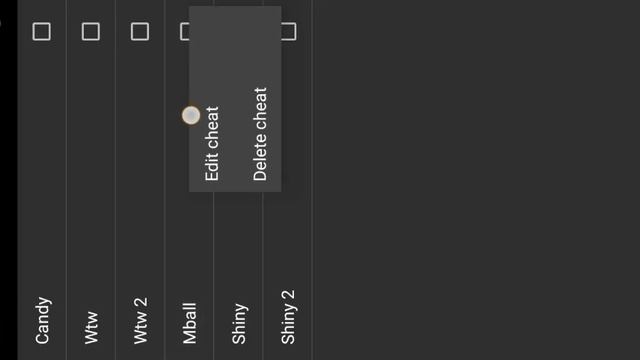Image resolution: width=640 pixels, height=360 pixels.
Task: Toggle the Wtw cheat checkbox
Action: [x=91, y=31]
